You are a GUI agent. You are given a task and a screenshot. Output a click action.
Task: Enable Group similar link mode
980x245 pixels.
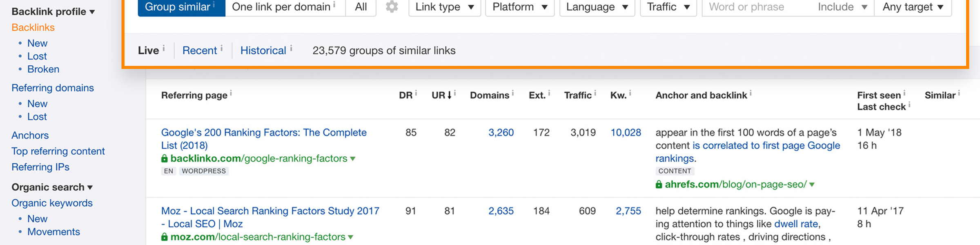[178, 7]
